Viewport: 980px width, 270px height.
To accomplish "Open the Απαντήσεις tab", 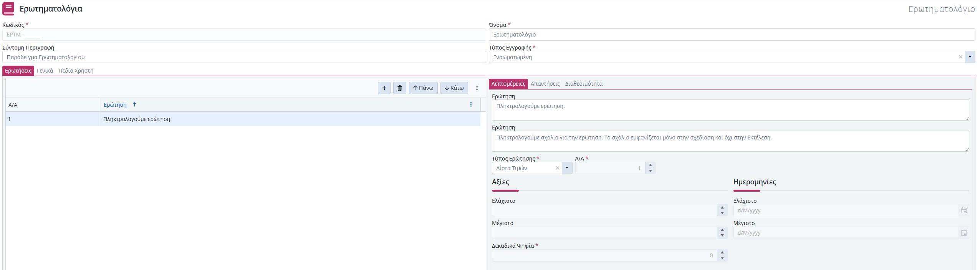I will click(x=545, y=84).
